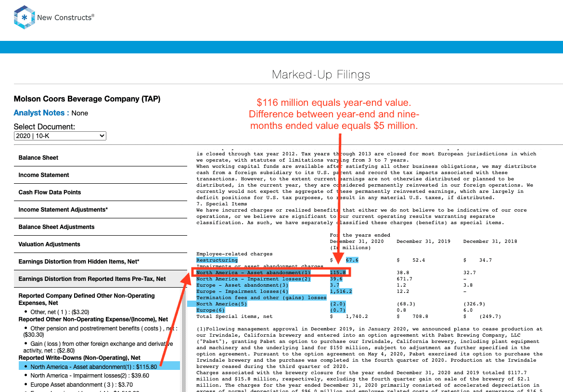Click the 'December 31, 2019' column header
Image resolution: width=563 pixels, height=392 pixels.
coord(423,241)
